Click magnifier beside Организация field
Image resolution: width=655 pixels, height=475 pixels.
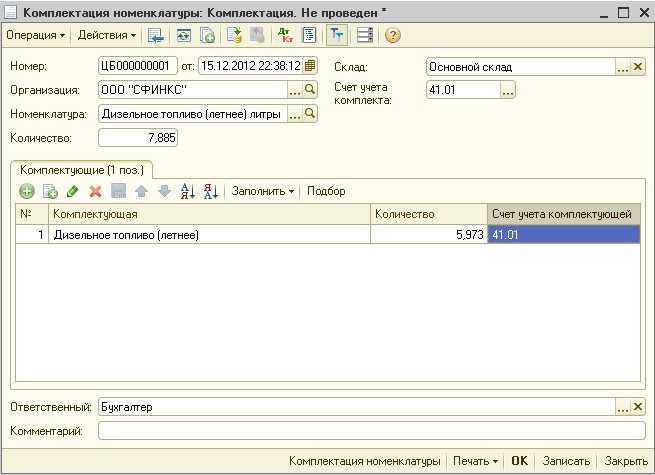click(310, 89)
